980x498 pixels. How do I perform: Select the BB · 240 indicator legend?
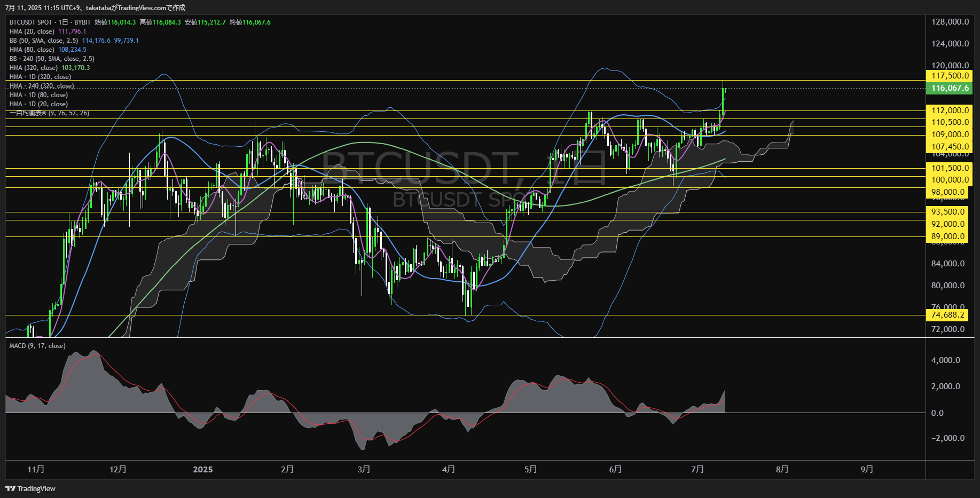[x=52, y=59]
